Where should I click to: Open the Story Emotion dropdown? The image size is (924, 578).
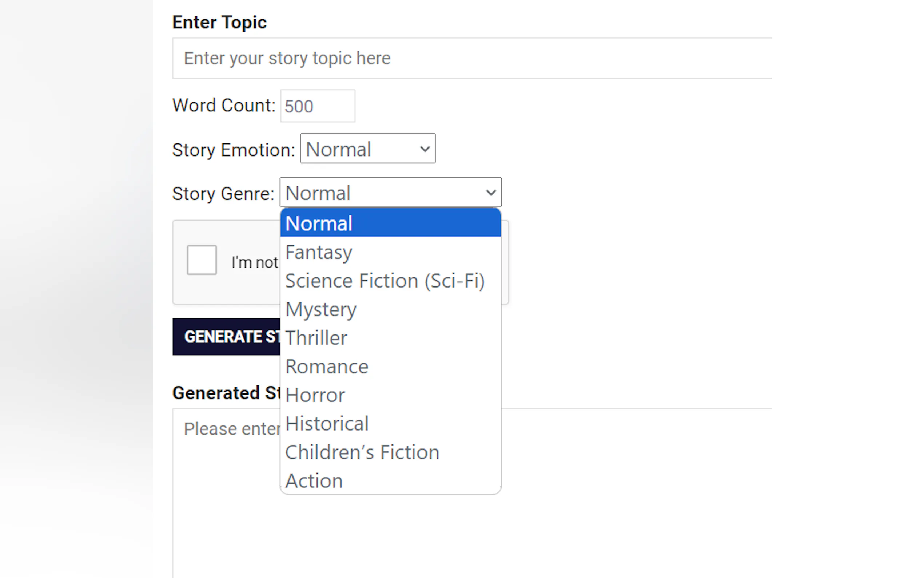[x=367, y=149]
